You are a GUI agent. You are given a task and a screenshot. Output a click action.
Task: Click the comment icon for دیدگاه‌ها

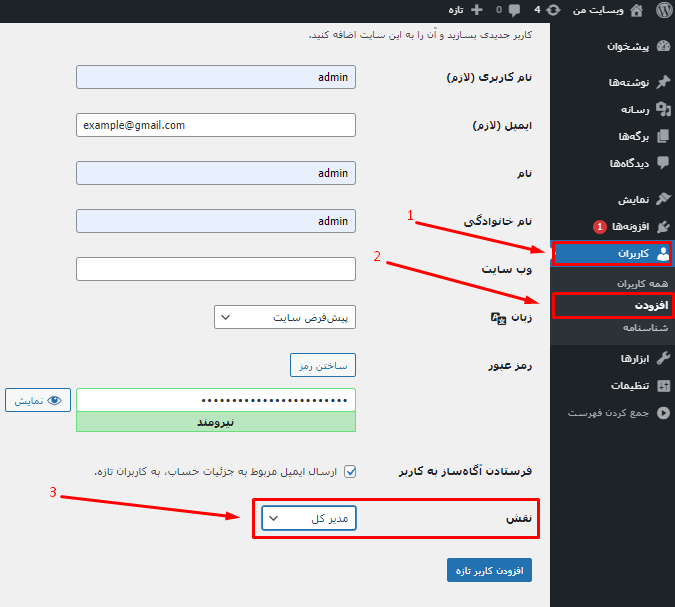click(x=663, y=163)
